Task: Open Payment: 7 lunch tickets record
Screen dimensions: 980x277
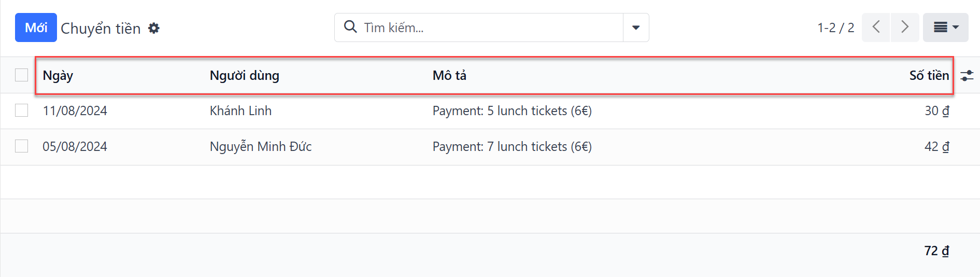Action: tap(512, 147)
